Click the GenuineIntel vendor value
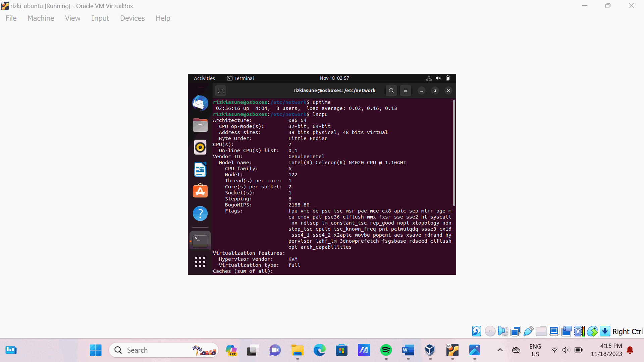Image resolution: width=644 pixels, height=362 pixels. (x=306, y=157)
